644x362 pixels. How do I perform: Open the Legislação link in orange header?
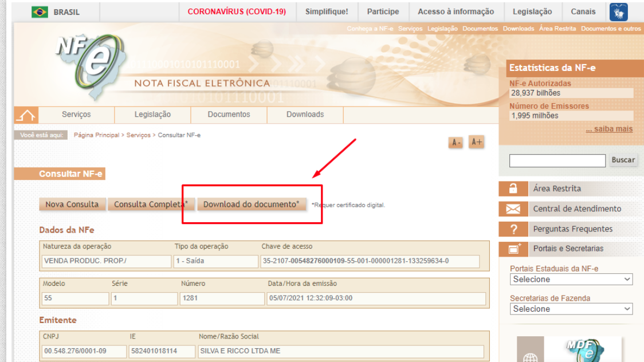click(442, 29)
